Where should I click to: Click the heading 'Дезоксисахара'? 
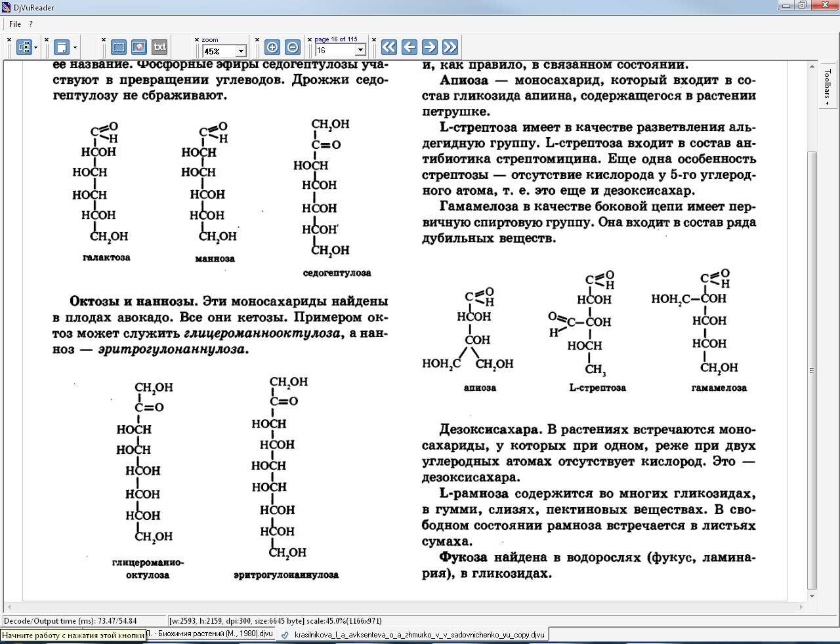[x=489, y=430]
